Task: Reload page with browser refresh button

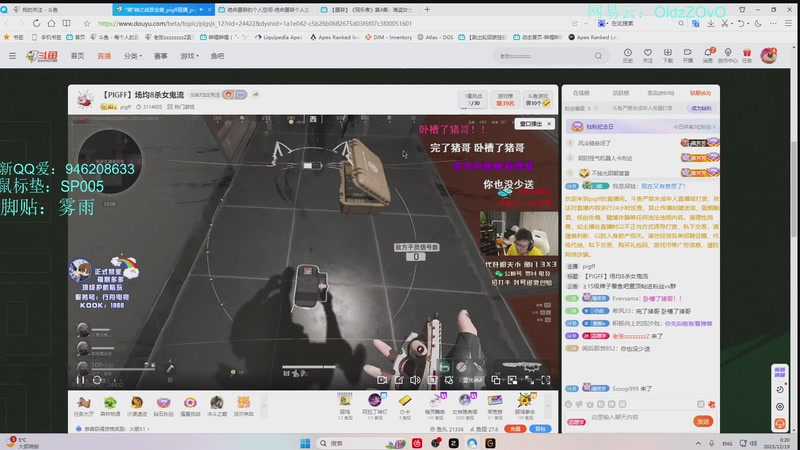Action: click(36, 23)
